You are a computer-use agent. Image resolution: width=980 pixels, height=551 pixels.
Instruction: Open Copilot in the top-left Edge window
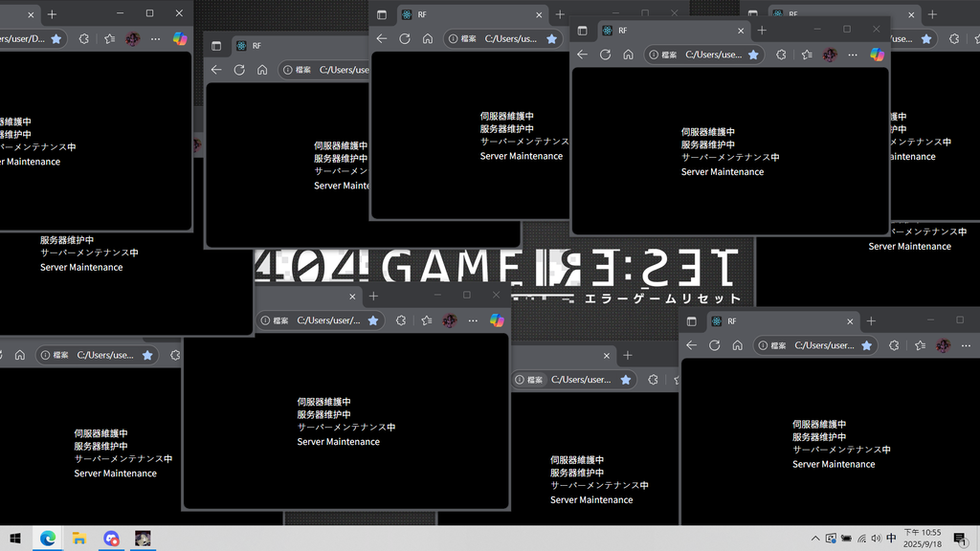click(180, 39)
